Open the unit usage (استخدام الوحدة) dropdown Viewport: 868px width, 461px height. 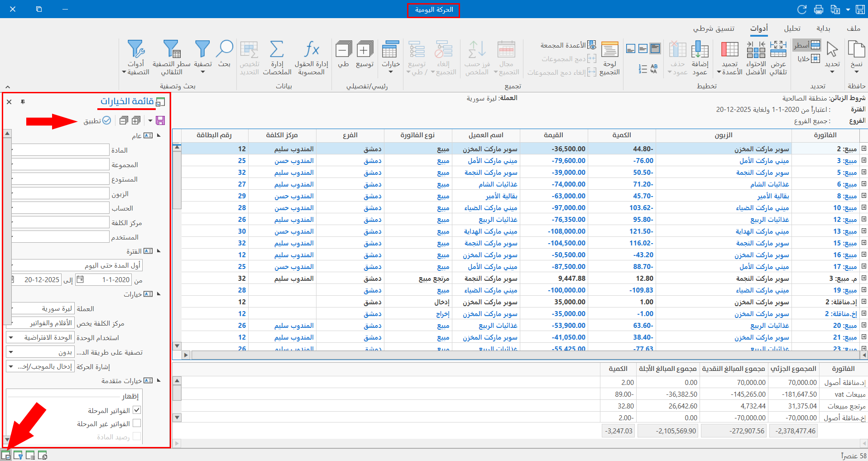pyautogui.click(x=11, y=338)
